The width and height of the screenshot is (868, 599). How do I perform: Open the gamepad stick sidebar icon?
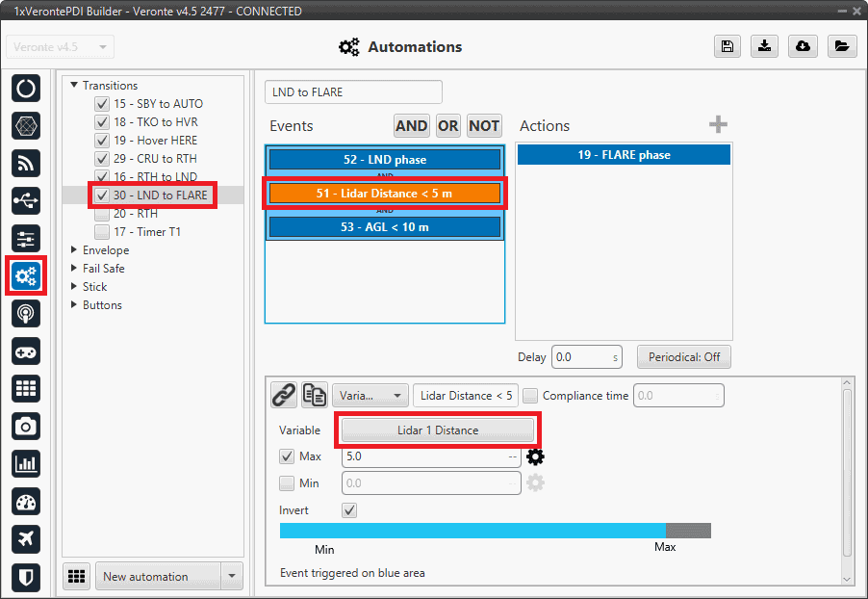point(26,351)
